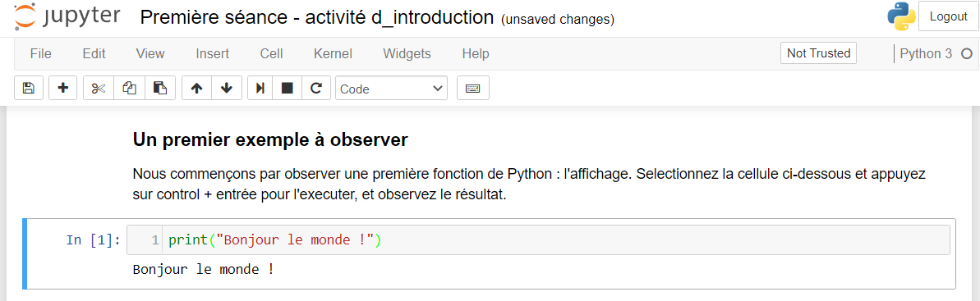Open the Edit menu
The height and width of the screenshot is (301, 980).
[x=94, y=53]
